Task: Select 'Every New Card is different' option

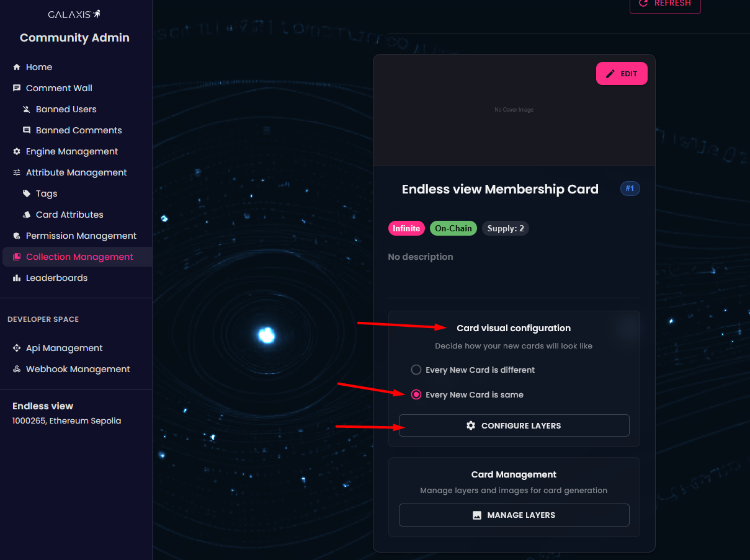Action: pyautogui.click(x=416, y=370)
